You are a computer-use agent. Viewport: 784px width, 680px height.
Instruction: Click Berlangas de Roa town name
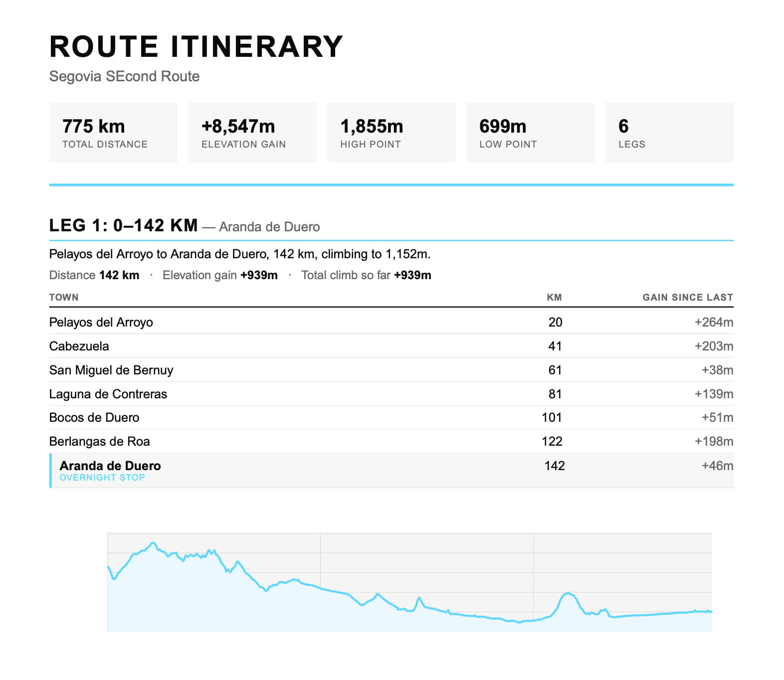(100, 442)
